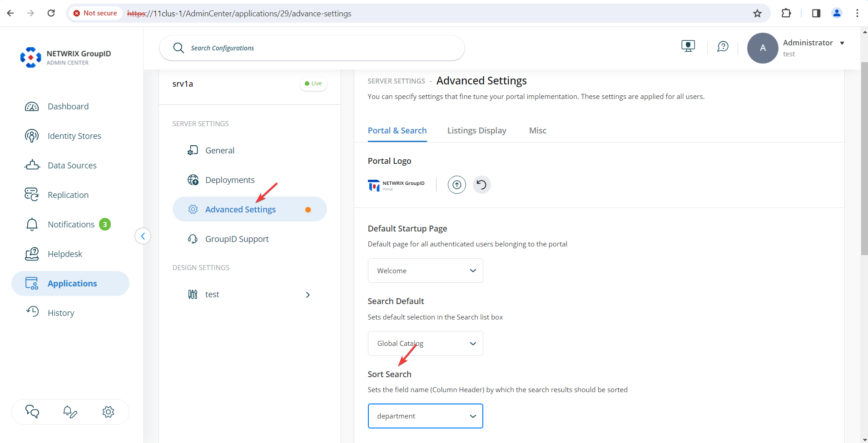Open the Data Sources section
The image size is (868, 443).
click(71, 165)
